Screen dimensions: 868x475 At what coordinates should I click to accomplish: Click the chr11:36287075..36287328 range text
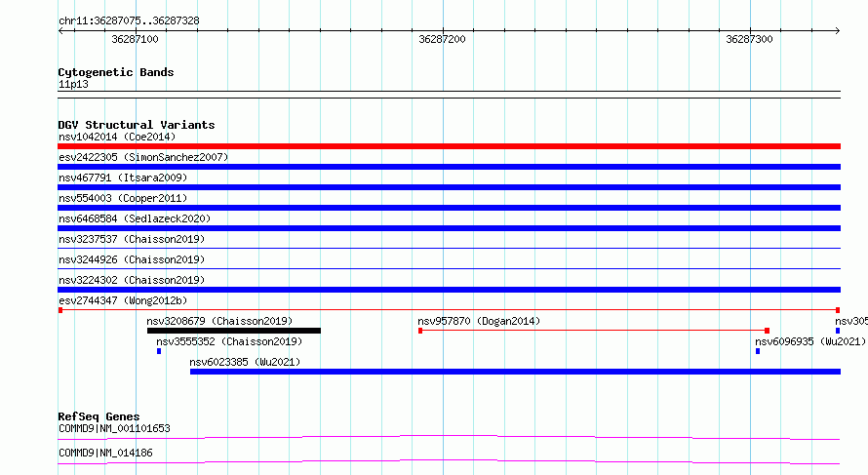[x=129, y=21]
